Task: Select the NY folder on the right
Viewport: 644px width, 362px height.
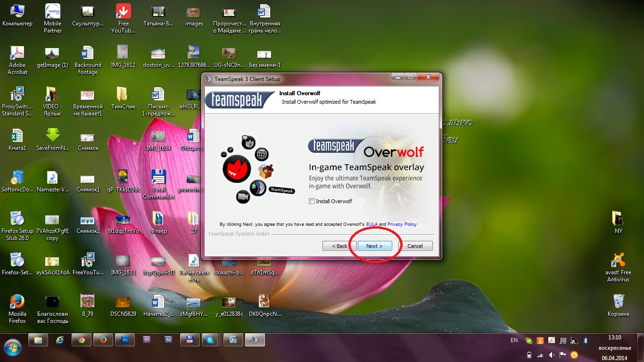Action: 618,222
